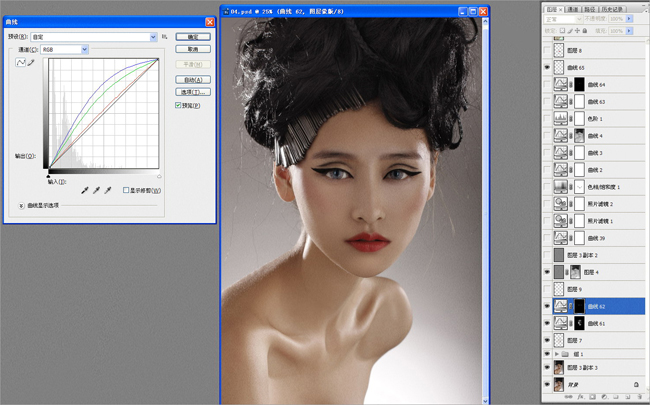Image resolution: width=650 pixels, height=405 pixels.
Task: Hide the 图层 4 layer
Action: pos(547,272)
